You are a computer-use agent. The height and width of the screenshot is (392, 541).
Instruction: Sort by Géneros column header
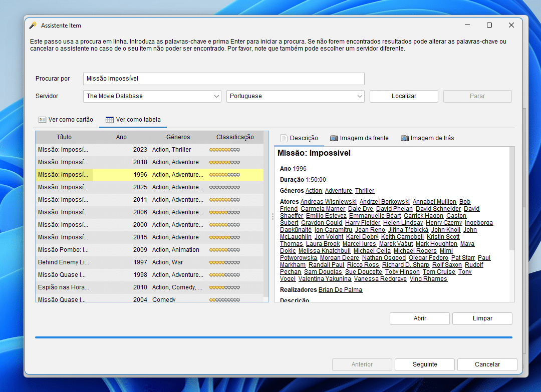(178, 137)
